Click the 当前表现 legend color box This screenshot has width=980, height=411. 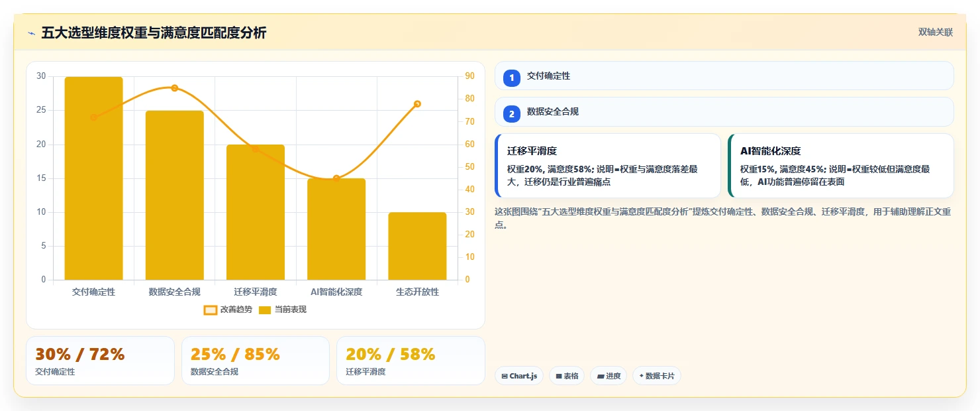click(265, 310)
